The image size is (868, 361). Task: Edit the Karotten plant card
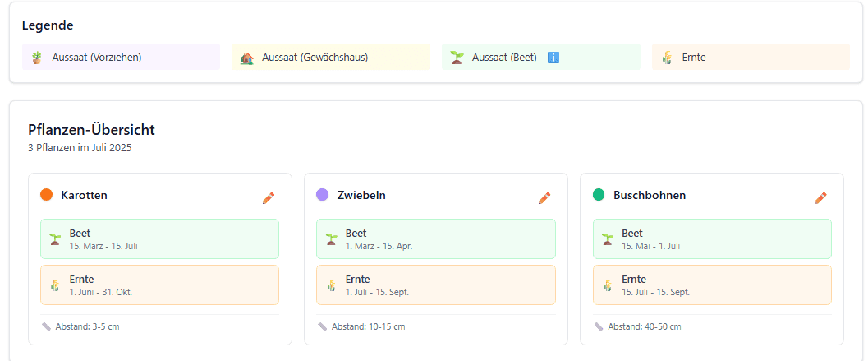pos(269,197)
